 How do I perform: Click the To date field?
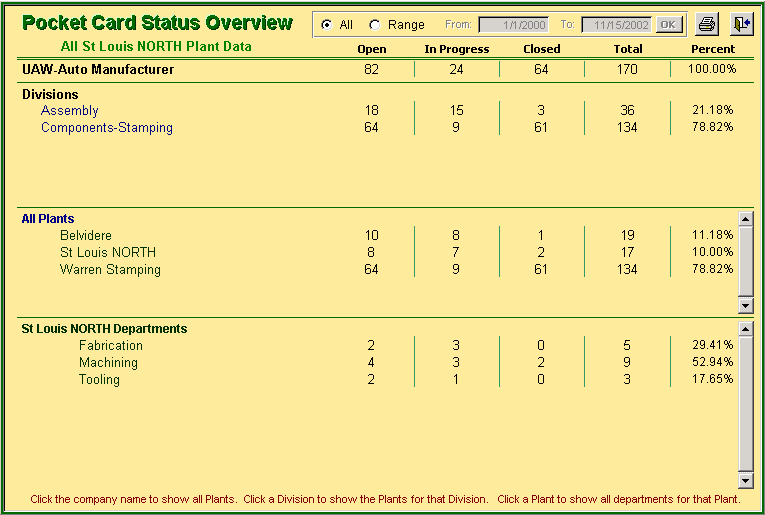click(x=617, y=24)
